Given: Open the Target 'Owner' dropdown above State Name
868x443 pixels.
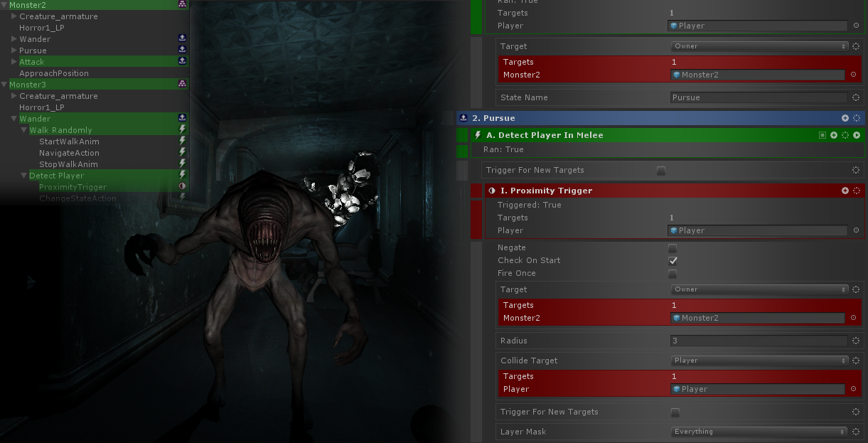Looking at the screenshot, I should [759, 46].
